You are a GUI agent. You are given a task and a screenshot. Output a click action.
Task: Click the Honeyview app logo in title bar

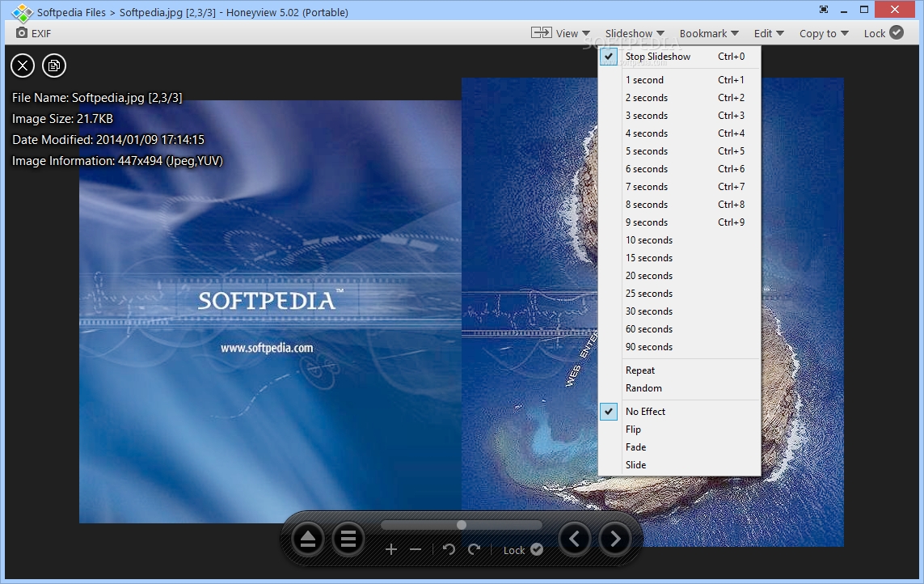point(23,12)
